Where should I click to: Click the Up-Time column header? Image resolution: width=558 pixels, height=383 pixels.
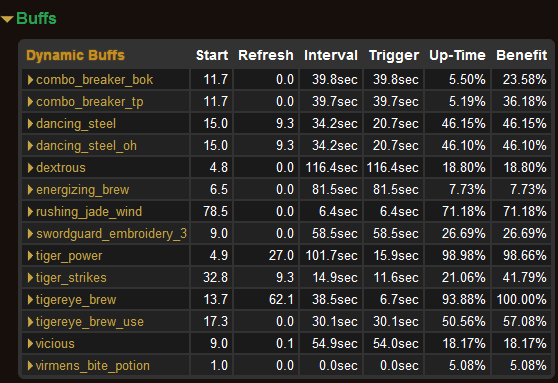pos(457,55)
